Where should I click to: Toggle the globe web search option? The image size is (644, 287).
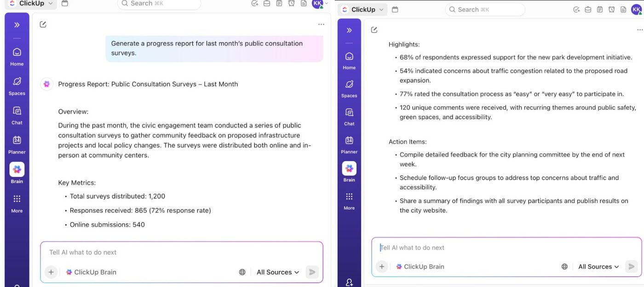point(242,272)
